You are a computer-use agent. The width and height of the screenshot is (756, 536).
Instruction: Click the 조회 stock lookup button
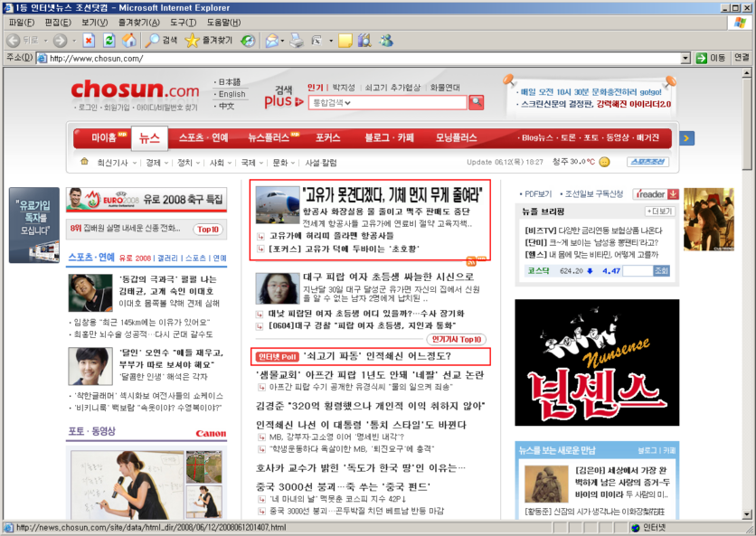tap(662, 271)
